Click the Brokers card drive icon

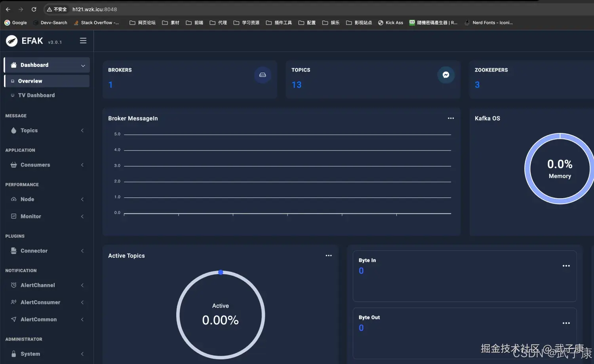click(263, 75)
